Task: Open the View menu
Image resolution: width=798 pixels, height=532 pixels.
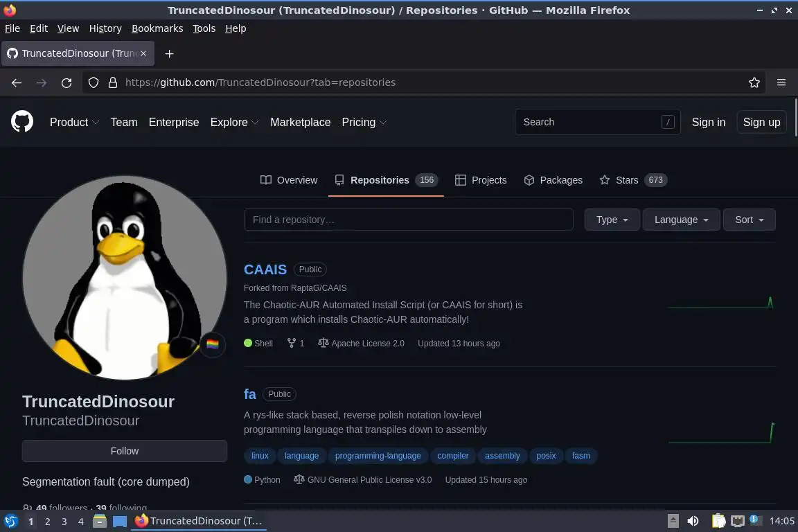Action: [68, 28]
